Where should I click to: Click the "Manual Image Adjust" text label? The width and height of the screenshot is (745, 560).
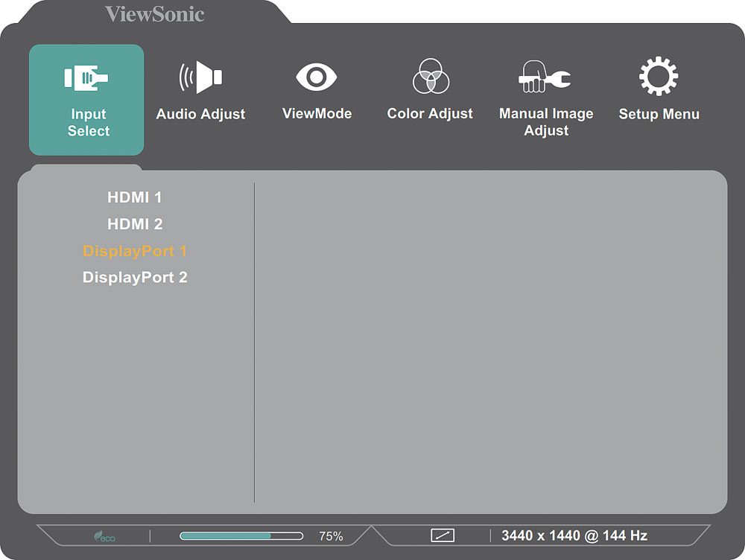pyautogui.click(x=546, y=122)
